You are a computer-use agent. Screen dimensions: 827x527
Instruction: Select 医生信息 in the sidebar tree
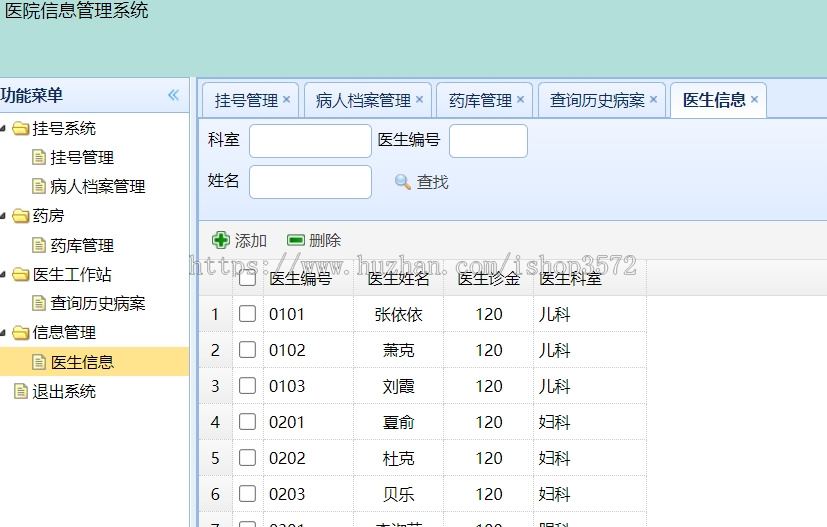point(82,362)
